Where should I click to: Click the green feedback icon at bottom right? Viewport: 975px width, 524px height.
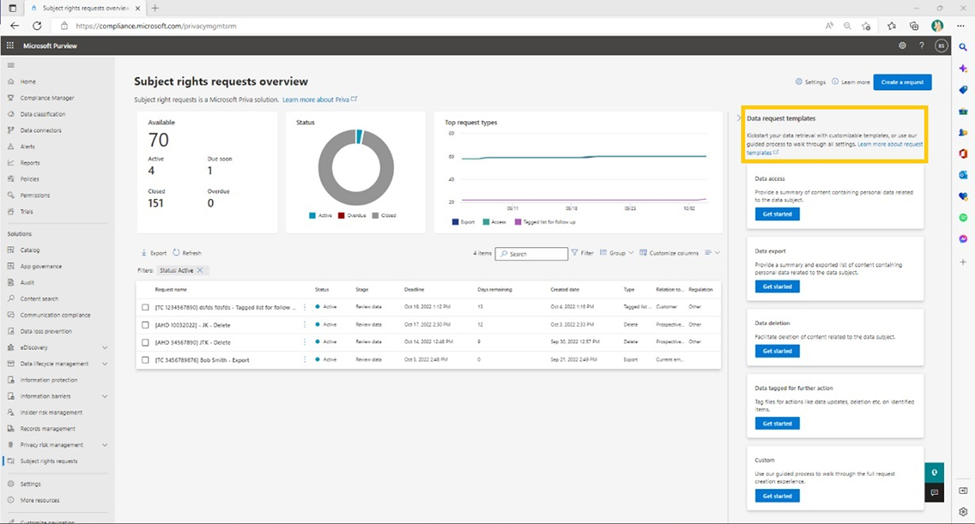(934, 472)
